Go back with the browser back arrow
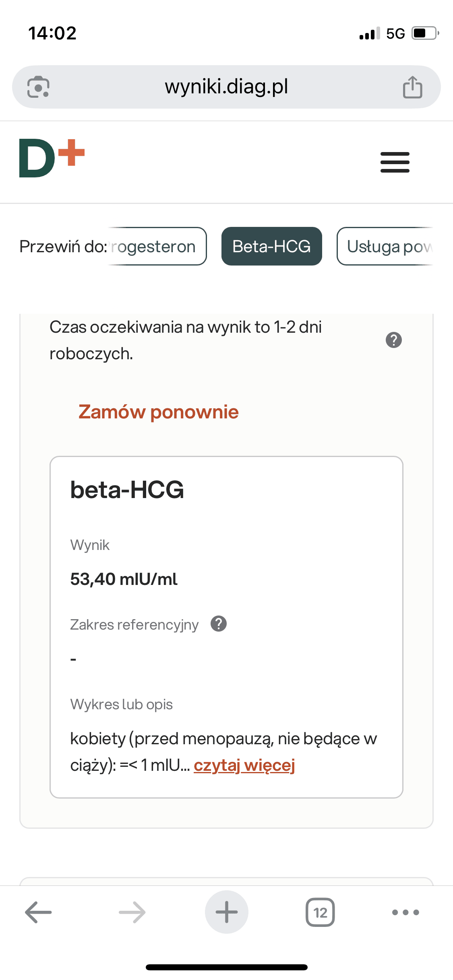 pyautogui.click(x=38, y=912)
